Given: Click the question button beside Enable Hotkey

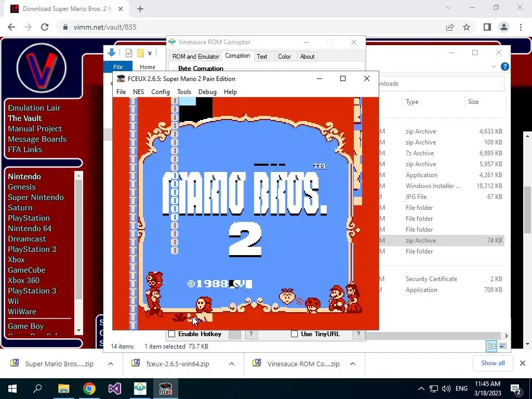Looking at the screenshot, I should 251,334.
